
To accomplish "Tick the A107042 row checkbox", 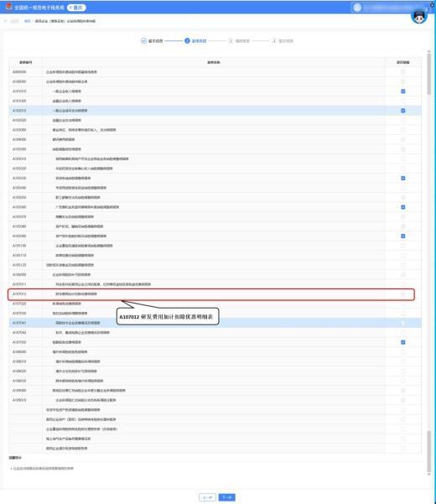I will click(403, 332).
